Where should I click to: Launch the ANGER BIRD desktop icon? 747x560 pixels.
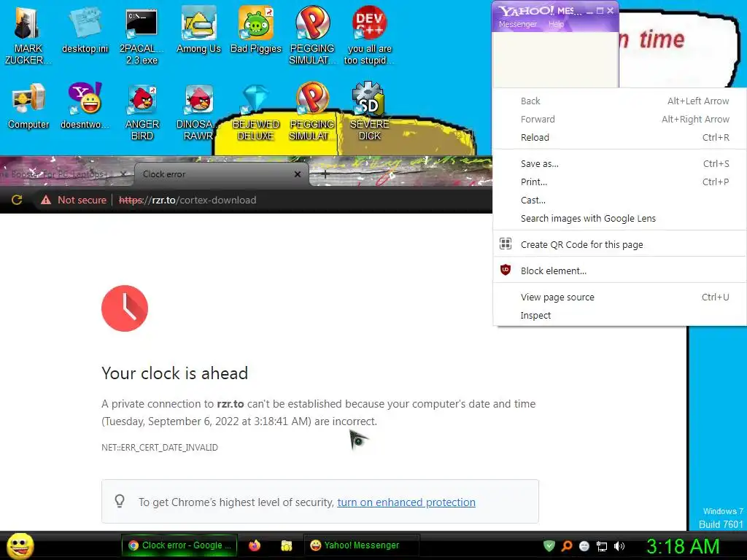coord(142,112)
